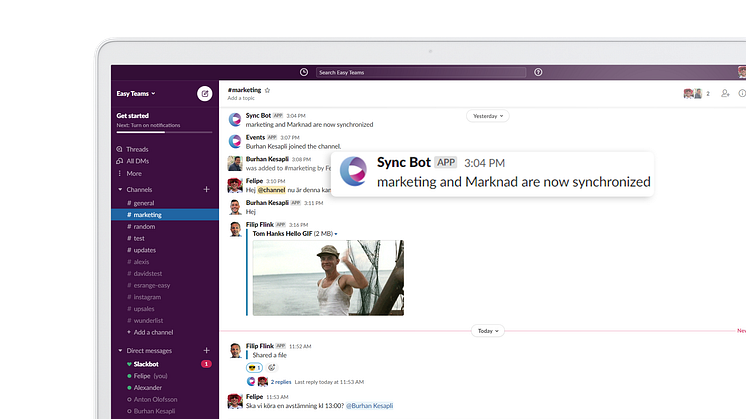Open the Tom Hanks GIF image
The height and width of the screenshot is (419, 746).
coord(328,278)
